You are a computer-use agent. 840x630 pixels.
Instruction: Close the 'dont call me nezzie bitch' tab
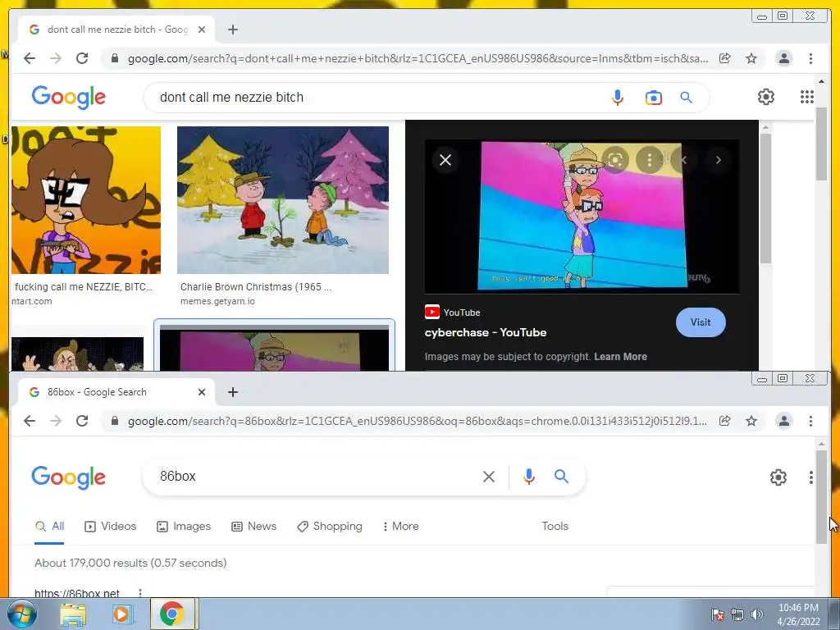click(x=202, y=30)
